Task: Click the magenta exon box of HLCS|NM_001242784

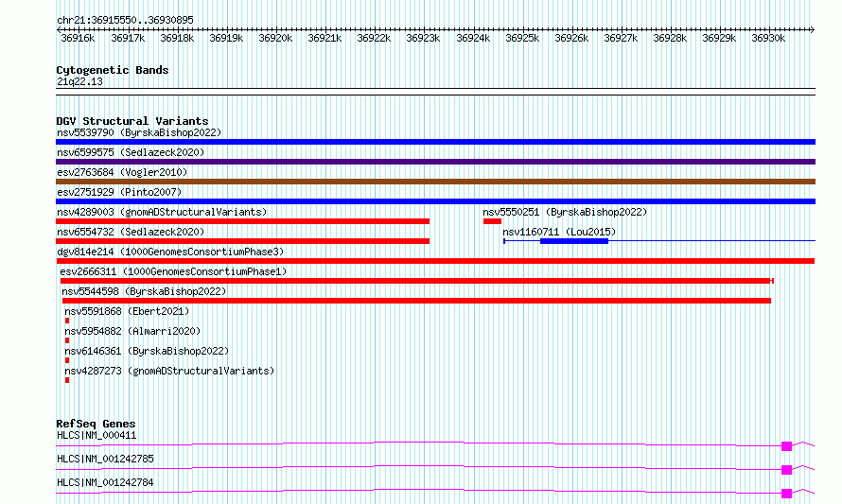Action: click(x=787, y=494)
